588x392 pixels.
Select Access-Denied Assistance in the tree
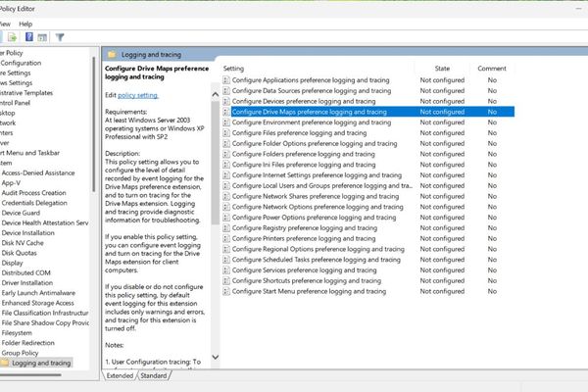pyautogui.click(x=38, y=172)
